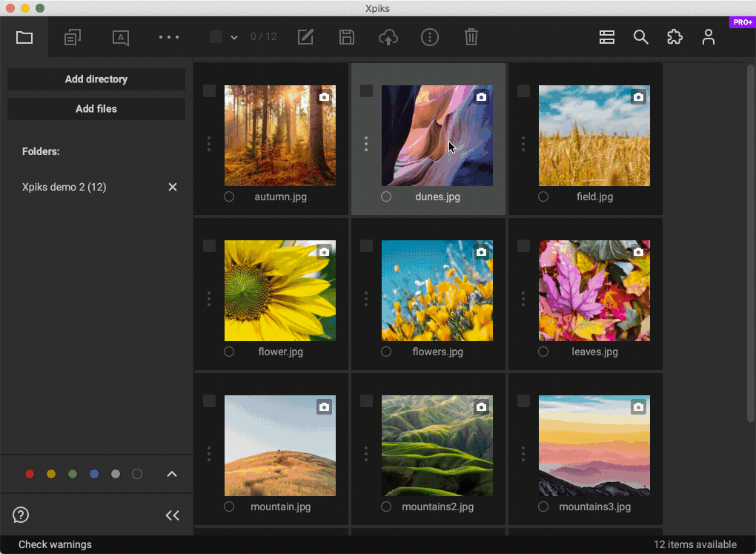The image size is (756, 554).
Task: Open the select-all dropdown arrow
Action: click(234, 37)
